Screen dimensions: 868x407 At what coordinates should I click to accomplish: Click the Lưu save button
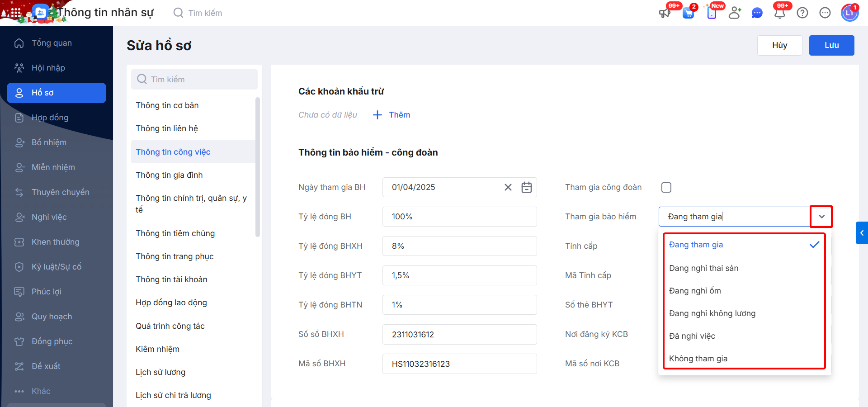click(x=831, y=45)
